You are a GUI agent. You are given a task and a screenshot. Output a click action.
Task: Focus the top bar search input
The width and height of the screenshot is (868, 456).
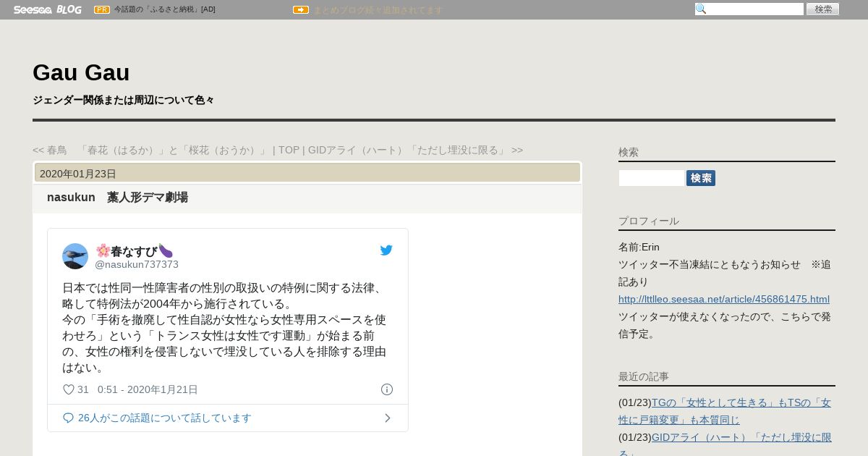coord(749,9)
